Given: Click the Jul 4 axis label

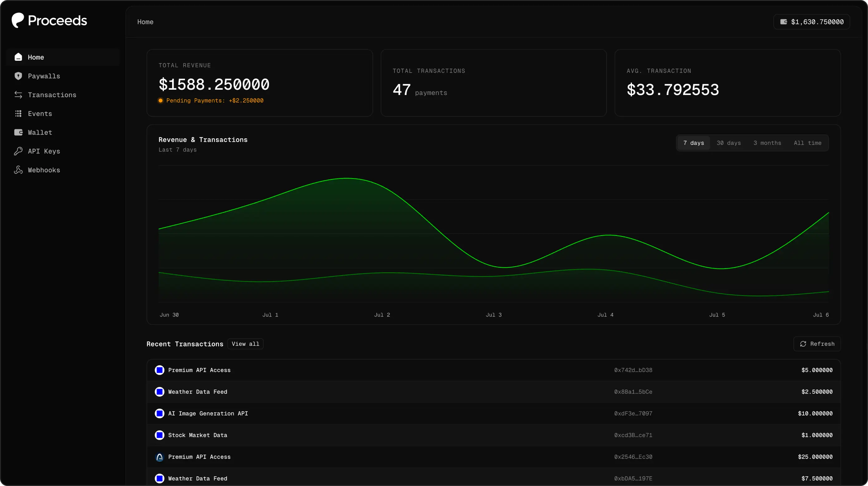Looking at the screenshot, I should click(605, 315).
